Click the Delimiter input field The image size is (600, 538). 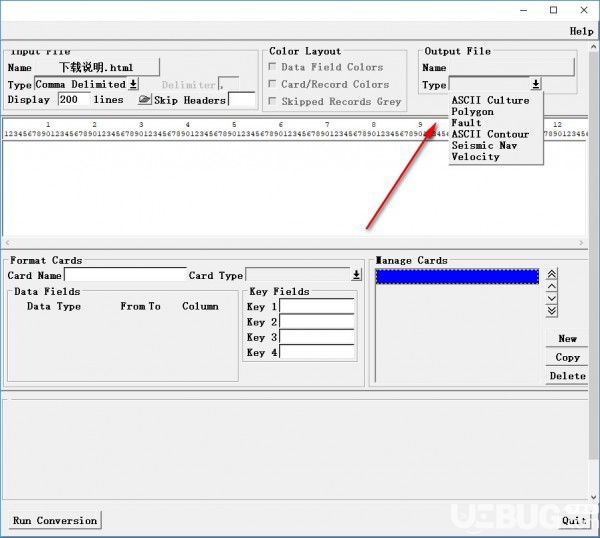pos(229,84)
